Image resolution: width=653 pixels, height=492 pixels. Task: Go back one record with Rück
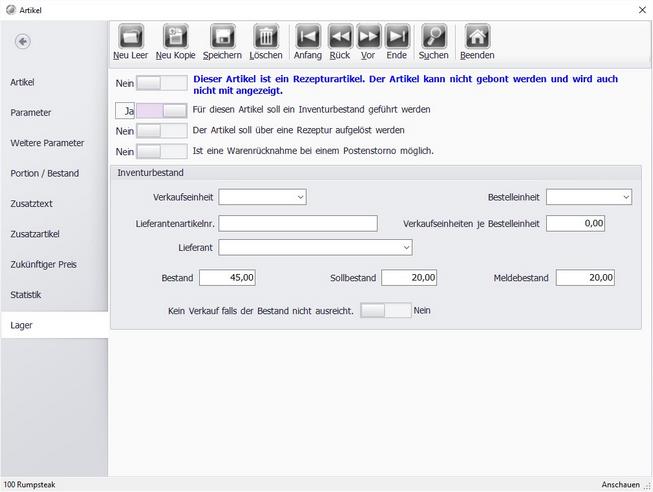340,37
